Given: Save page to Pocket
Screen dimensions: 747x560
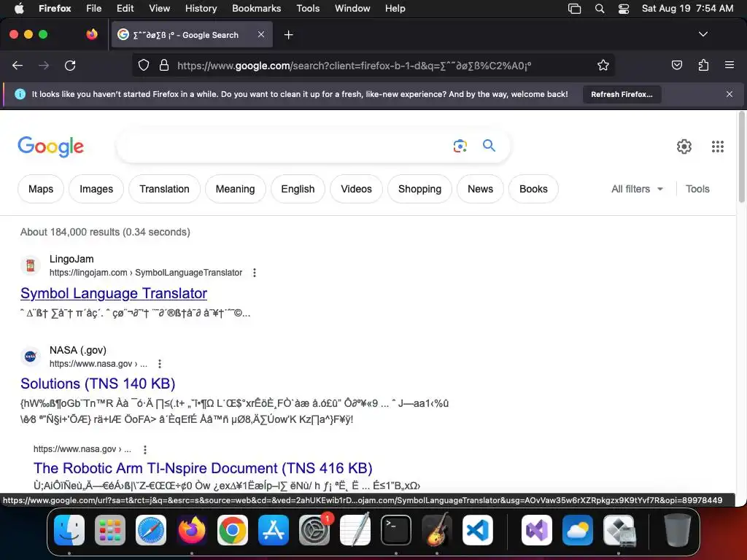Looking at the screenshot, I should pyautogui.click(x=676, y=65).
